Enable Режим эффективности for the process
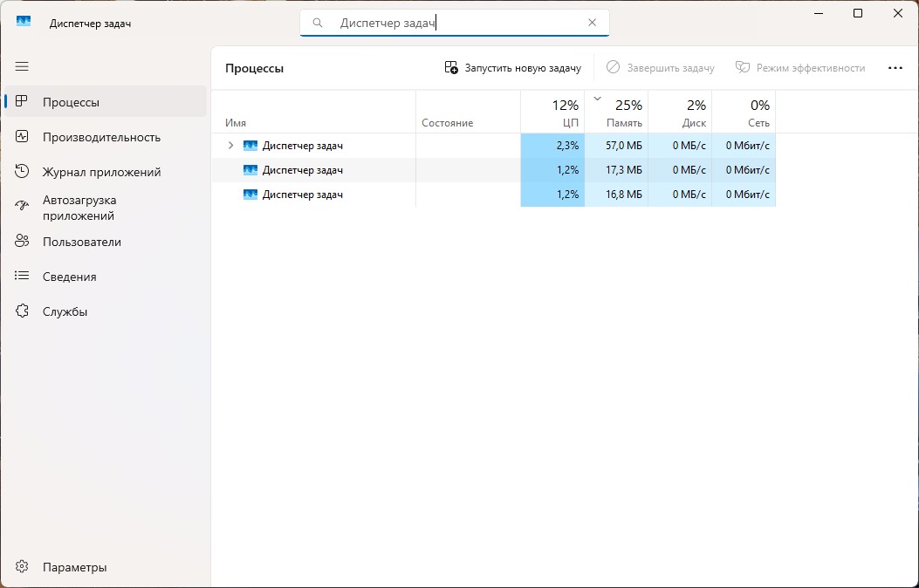This screenshot has height=588, width=919. click(800, 68)
